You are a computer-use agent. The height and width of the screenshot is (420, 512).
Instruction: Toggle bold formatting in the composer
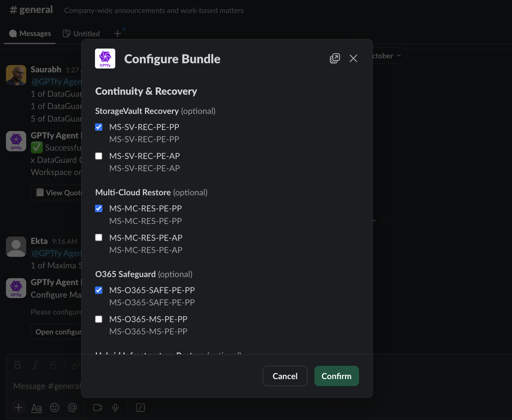(x=17, y=365)
